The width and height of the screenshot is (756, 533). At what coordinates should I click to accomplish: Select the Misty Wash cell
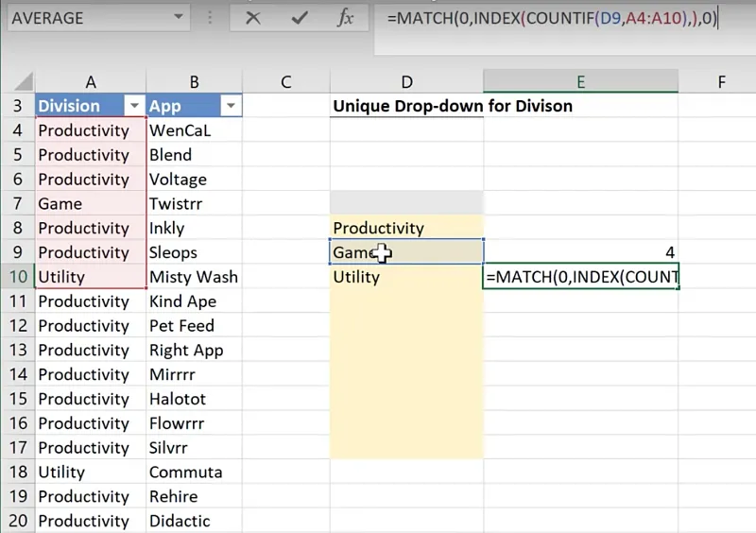point(194,277)
